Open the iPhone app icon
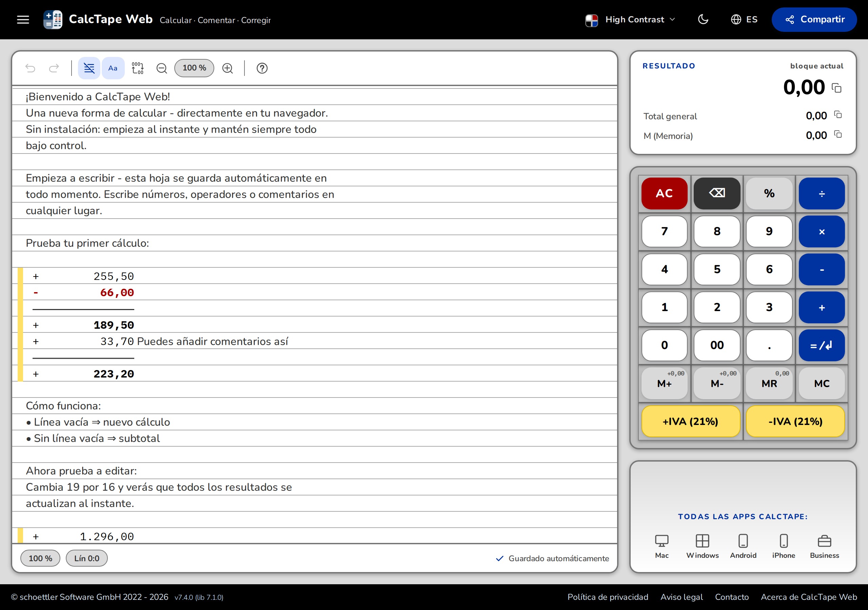 tap(784, 547)
